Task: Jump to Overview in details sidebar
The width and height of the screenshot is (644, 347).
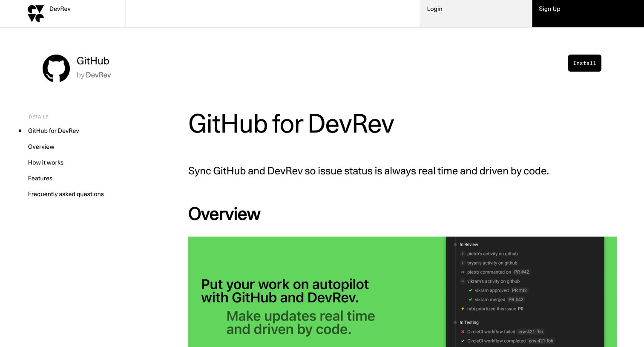Action: click(x=41, y=147)
